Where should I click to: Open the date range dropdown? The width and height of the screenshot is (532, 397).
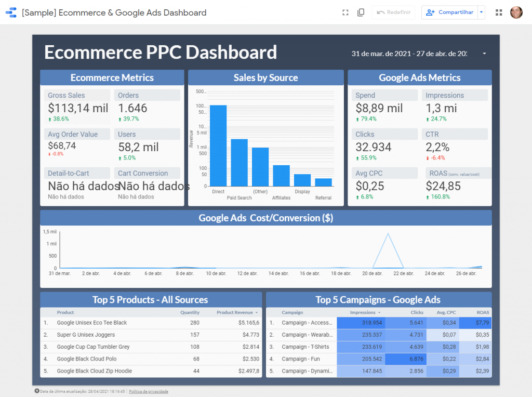point(484,54)
